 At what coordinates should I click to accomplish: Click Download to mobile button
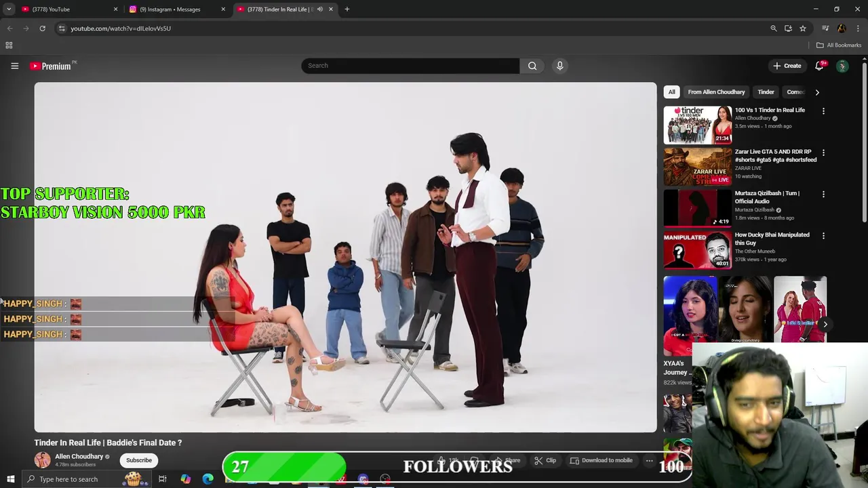(601, 460)
